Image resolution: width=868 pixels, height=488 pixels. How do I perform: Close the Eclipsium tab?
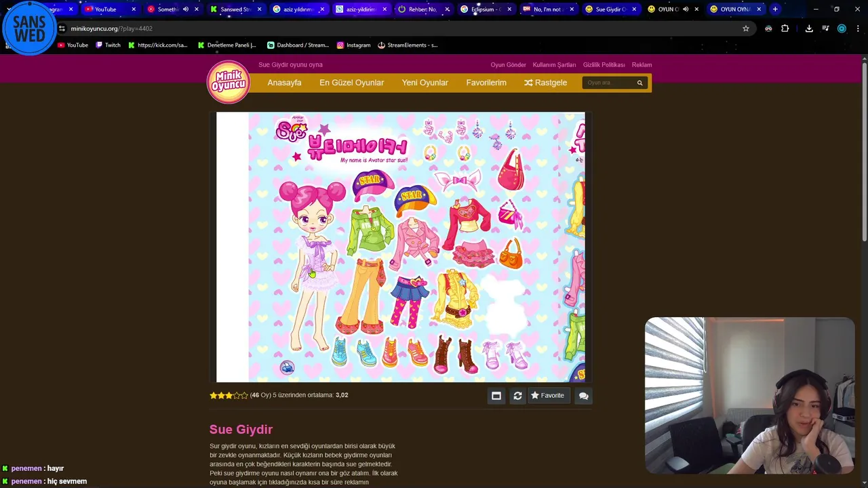pos(509,9)
